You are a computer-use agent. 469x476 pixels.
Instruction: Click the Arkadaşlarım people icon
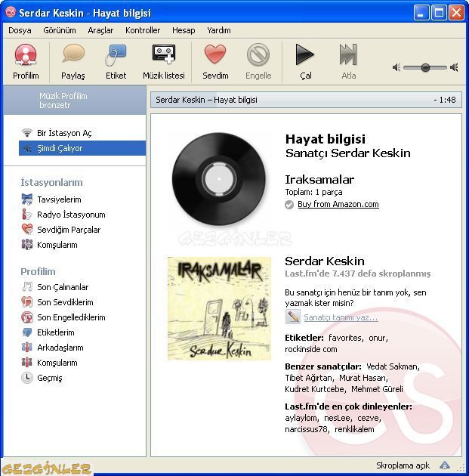tap(27, 348)
